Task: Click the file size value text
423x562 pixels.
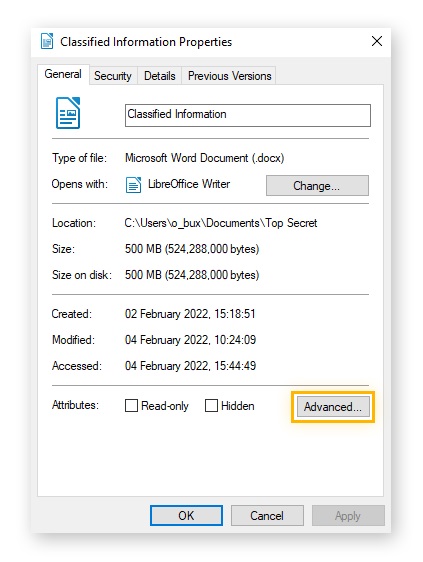Action: (x=192, y=249)
